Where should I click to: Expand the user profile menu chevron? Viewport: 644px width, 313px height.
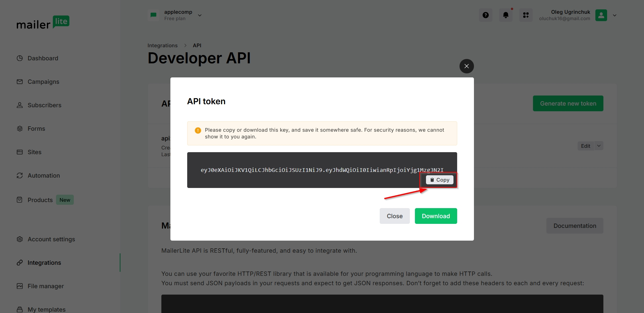pos(614,15)
